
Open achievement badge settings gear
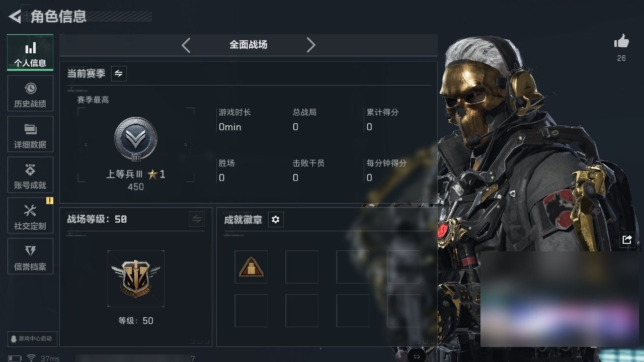point(275,220)
